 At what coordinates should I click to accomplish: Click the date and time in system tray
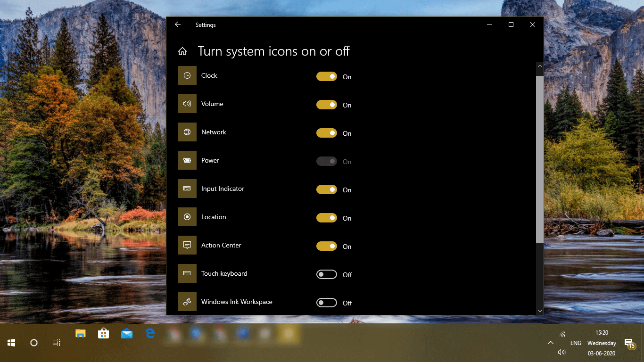601,343
